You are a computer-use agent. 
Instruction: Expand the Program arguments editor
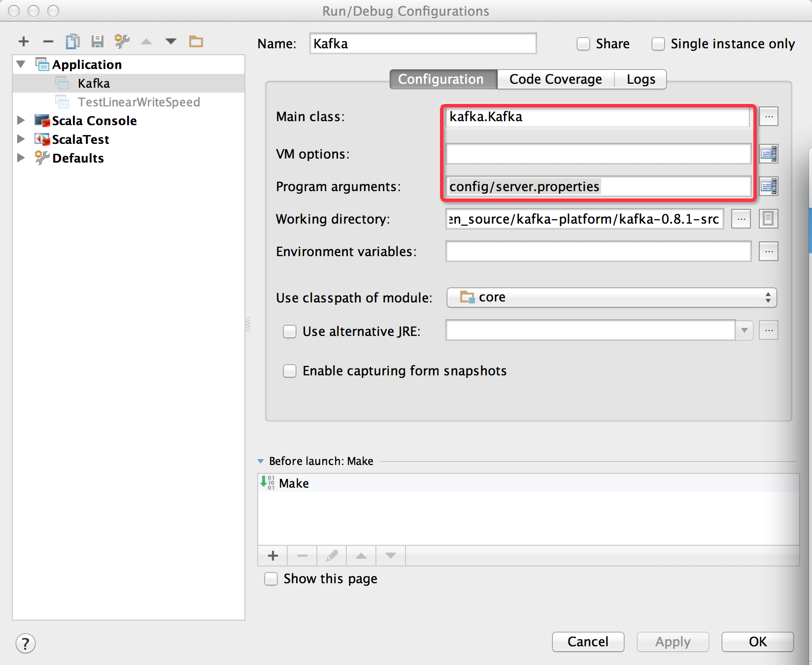pos(769,186)
